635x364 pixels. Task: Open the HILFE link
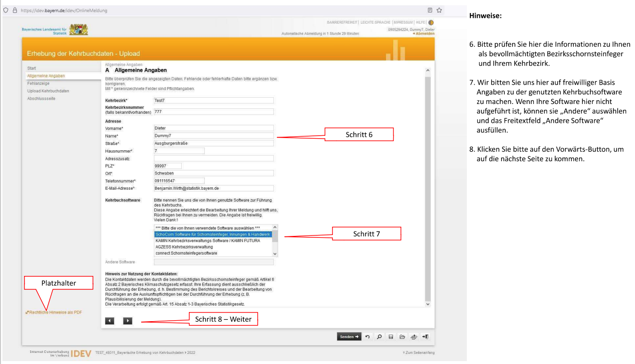(421, 23)
